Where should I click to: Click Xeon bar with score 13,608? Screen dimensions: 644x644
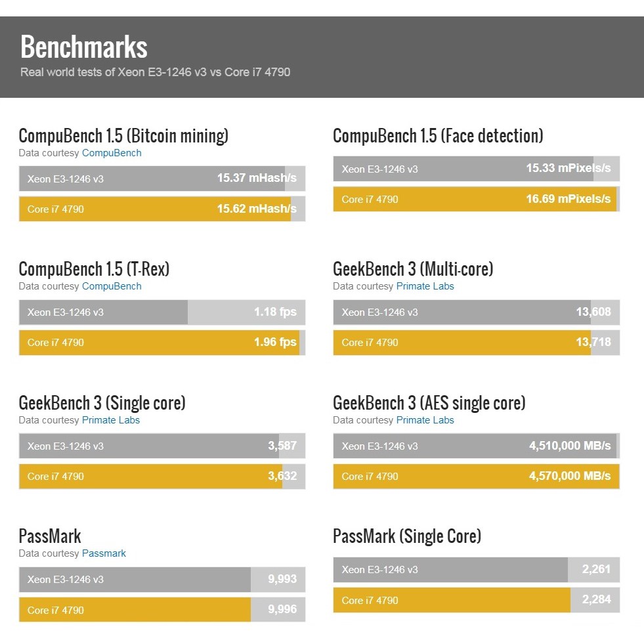pos(476,312)
